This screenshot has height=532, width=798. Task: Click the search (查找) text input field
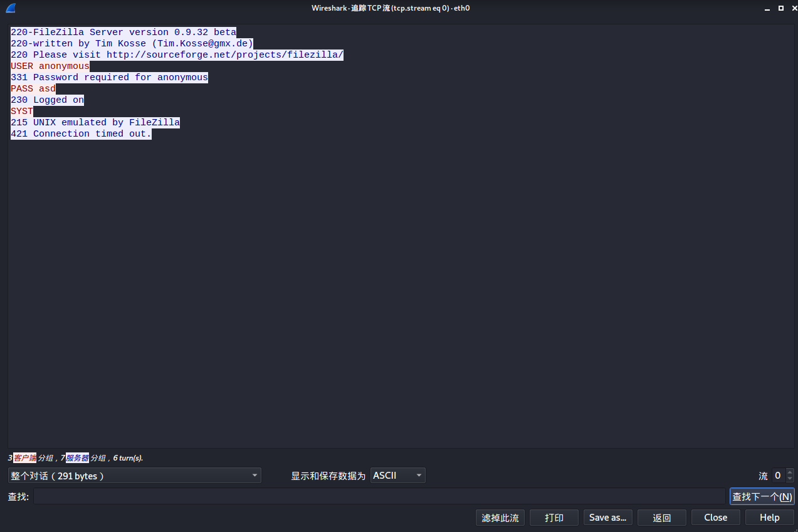tap(380, 496)
